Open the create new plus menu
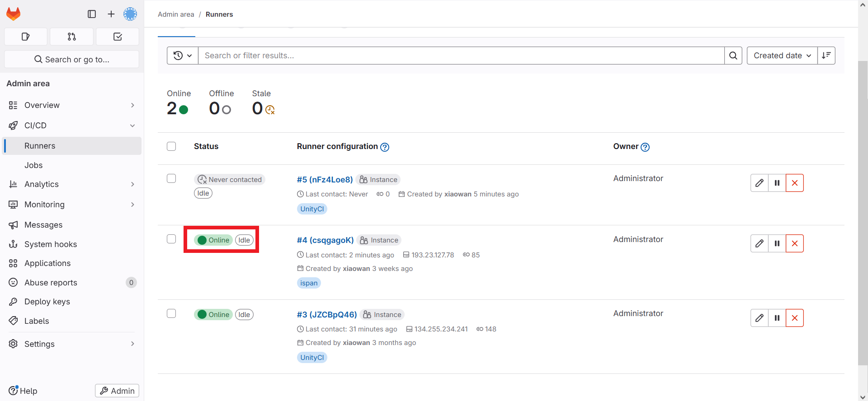Screen dimensions: 868x401 [111, 14]
